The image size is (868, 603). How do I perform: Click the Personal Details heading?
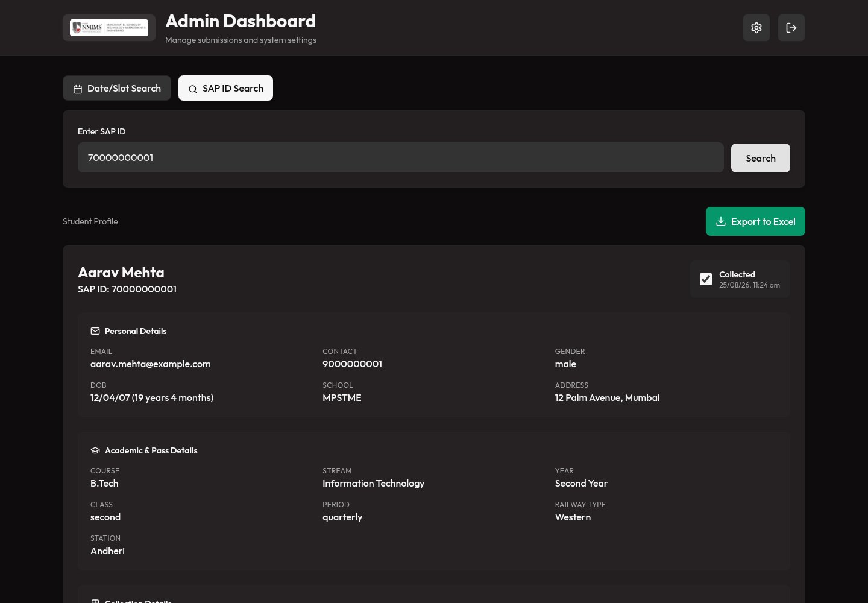pos(136,331)
